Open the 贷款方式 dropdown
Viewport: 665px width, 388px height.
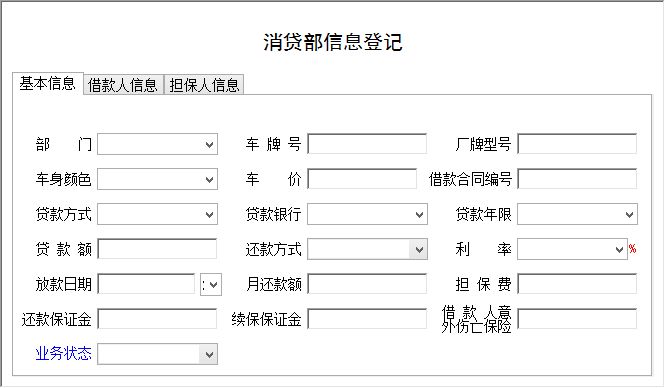click(x=157, y=214)
